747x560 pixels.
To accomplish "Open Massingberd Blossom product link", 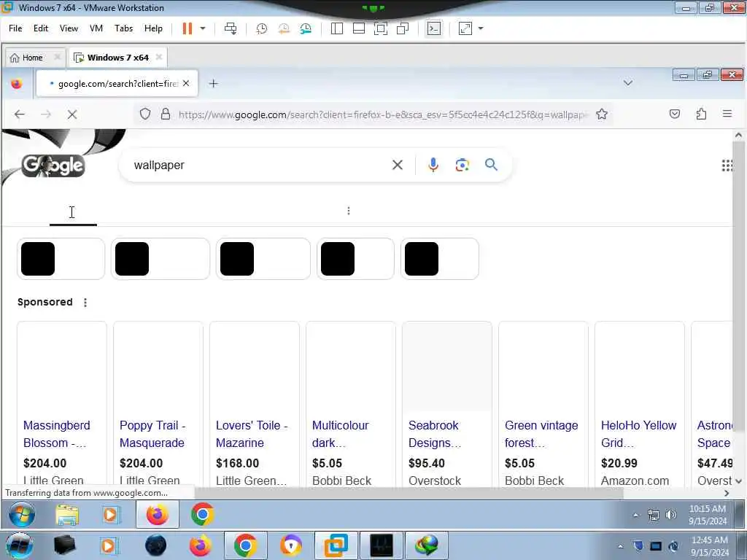I will [57, 434].
